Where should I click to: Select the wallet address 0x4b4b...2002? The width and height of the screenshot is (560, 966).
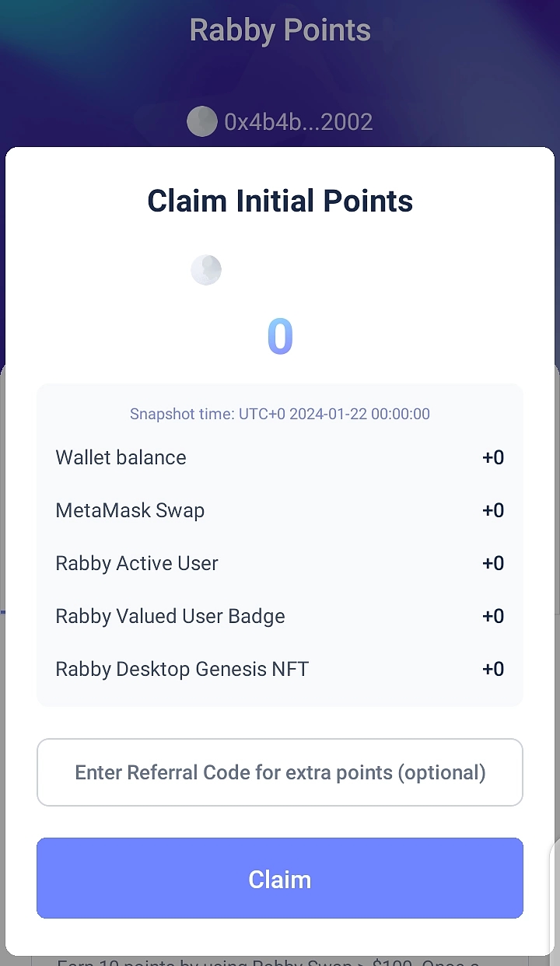298,122
